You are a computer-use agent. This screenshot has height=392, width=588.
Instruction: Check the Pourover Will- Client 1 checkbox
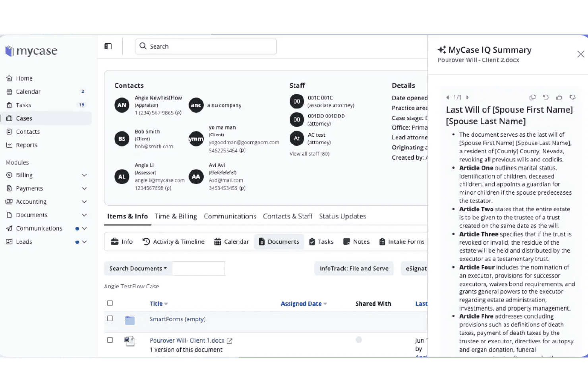point(110,340)
